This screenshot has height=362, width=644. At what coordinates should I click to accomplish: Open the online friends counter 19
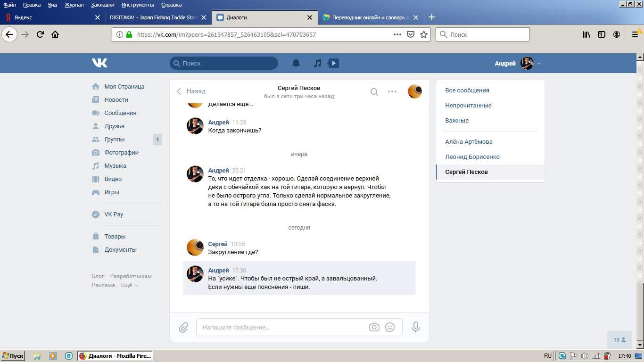pos(619,340)
